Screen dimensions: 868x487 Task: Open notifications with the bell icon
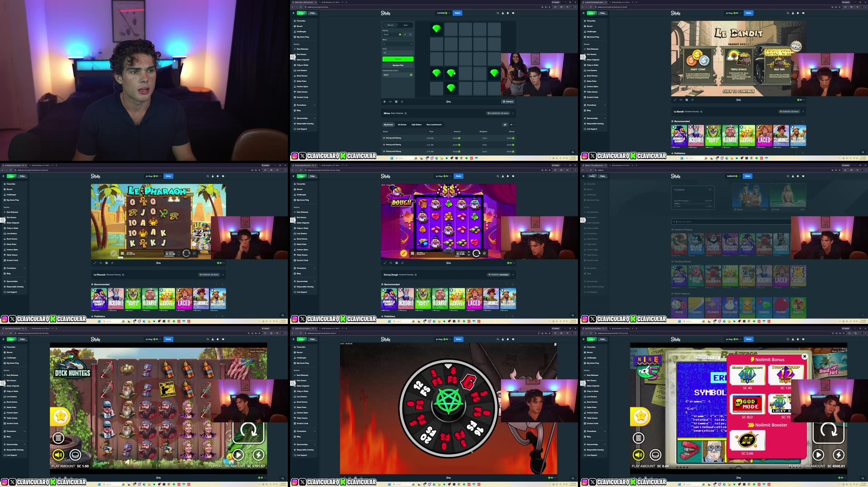508,13
